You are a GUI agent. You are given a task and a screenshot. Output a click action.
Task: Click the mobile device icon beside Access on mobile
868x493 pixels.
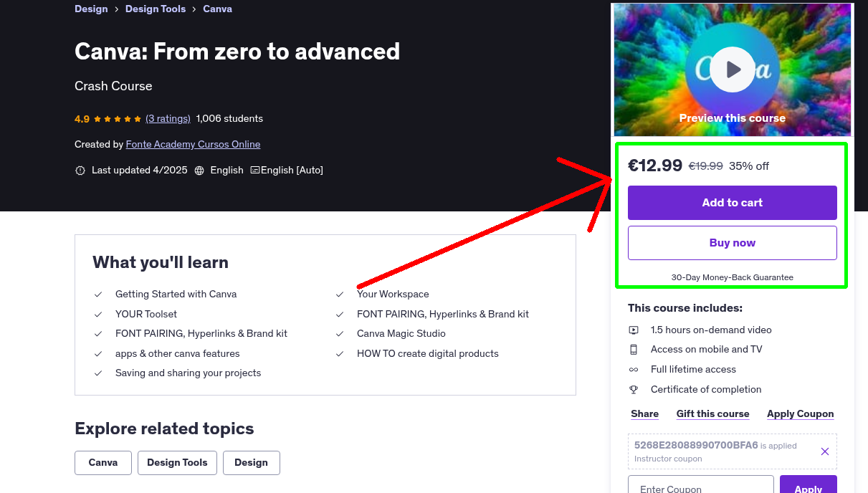(634, 349)
